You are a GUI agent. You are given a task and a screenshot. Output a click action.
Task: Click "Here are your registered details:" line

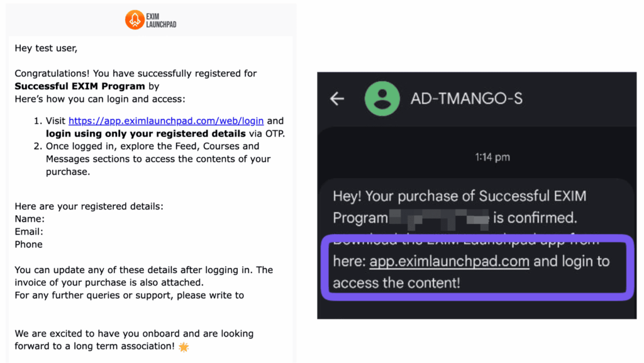[89, 206]
